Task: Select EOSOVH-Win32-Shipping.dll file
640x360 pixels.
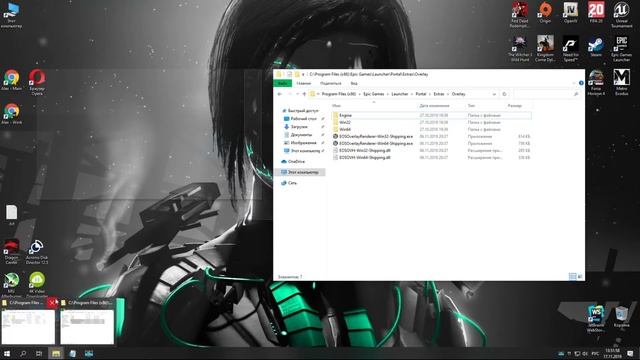Action: (431, 150)
